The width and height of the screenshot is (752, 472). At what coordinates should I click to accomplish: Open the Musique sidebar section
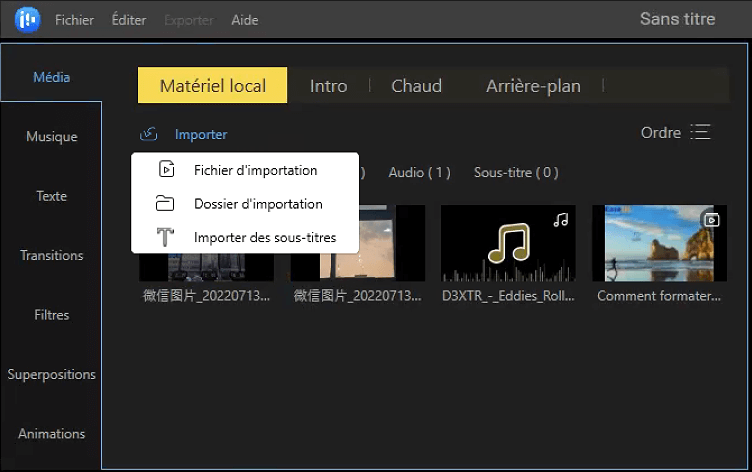coord(51,136)
